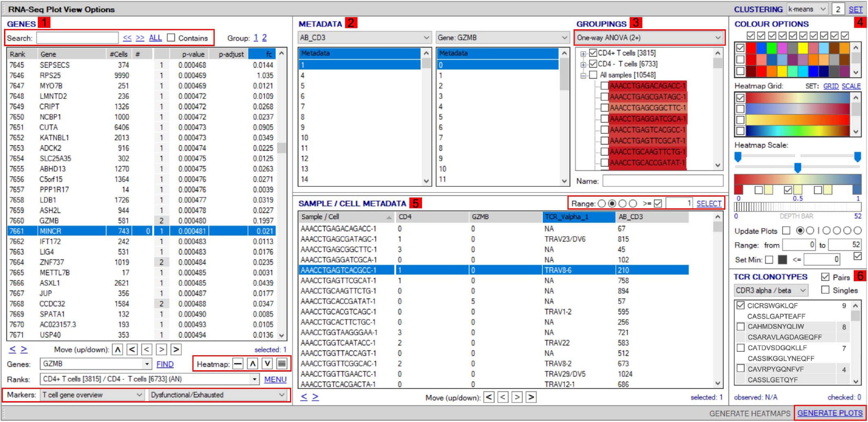The width and height of the screenshot is (868, 422).
Task: Sort by Sample / Cell column header
Action: coord(346,217)
